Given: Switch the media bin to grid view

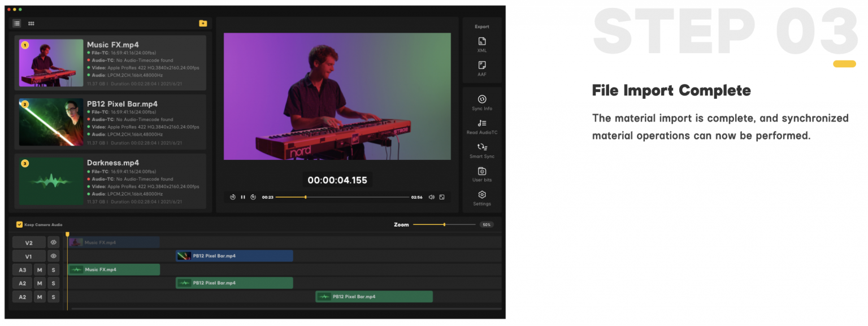Looking at the screenshot, I should coord(31,23).
